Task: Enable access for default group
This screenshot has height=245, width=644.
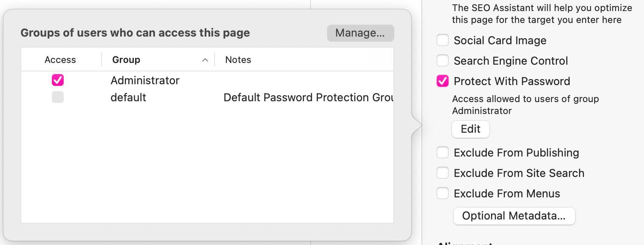Action: [x=58, y=97]
